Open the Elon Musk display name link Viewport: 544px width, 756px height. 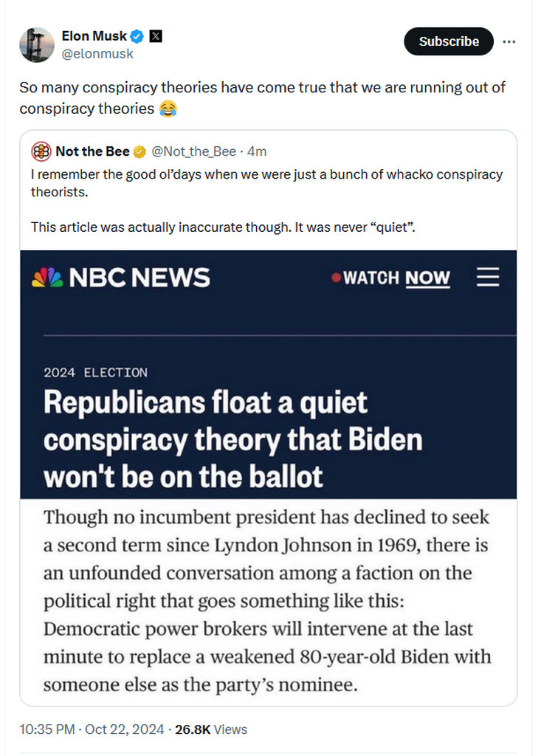coord(93,36)
